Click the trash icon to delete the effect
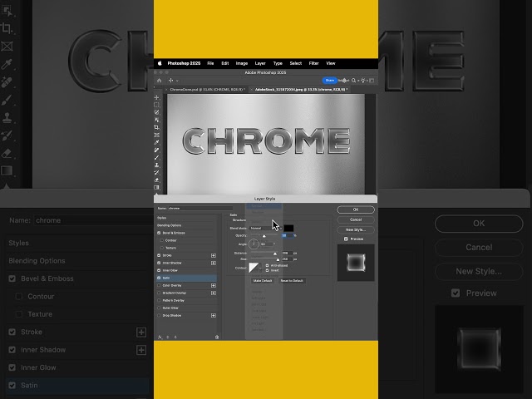 [x=217, y=337]
